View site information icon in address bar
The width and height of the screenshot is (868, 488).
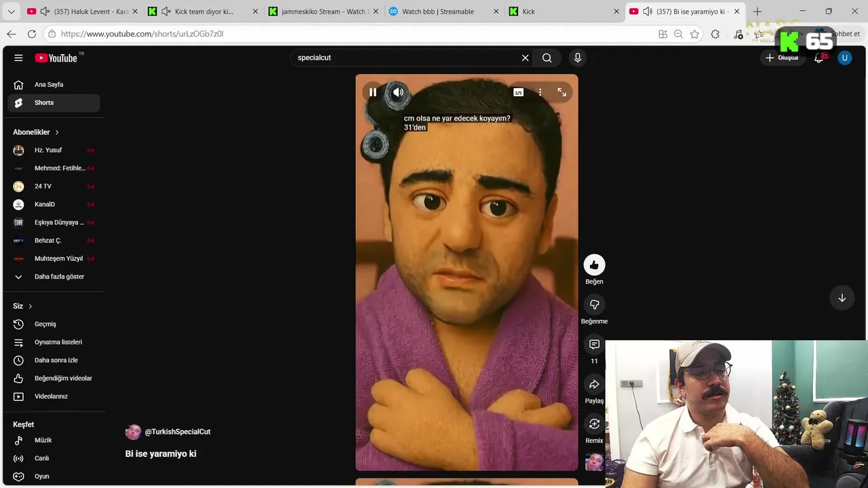coord(52,34)
